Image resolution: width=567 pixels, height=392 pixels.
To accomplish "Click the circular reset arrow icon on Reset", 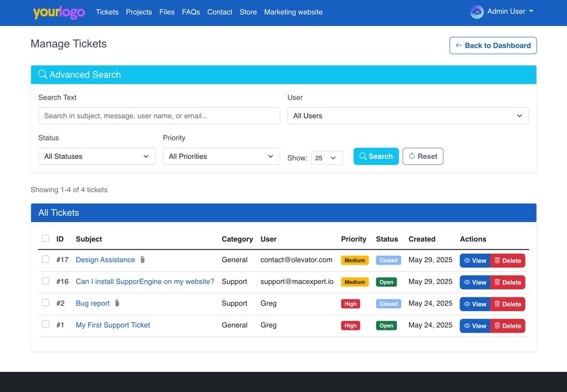I will pos(411,156).
